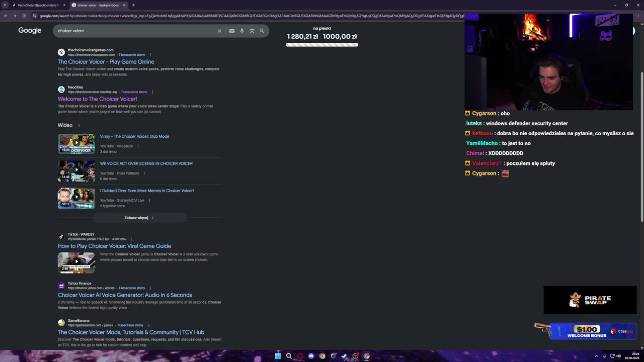Click the browser address bar URL

point(252,16)
